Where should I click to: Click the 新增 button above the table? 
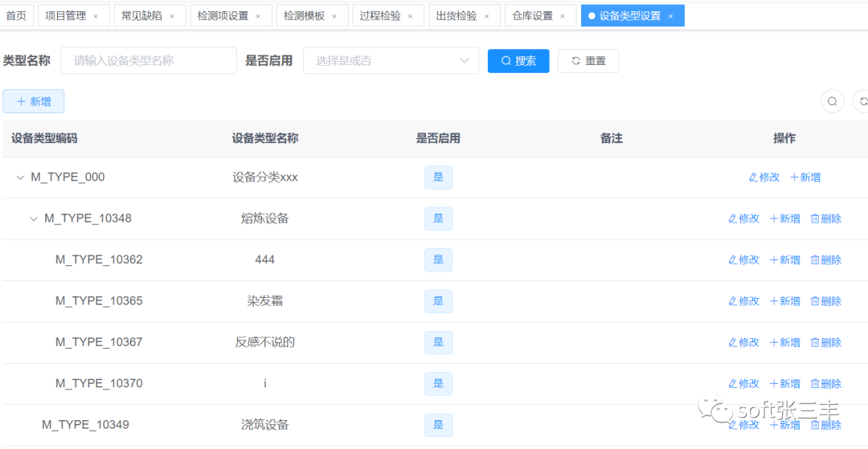(x=34, y=101)
